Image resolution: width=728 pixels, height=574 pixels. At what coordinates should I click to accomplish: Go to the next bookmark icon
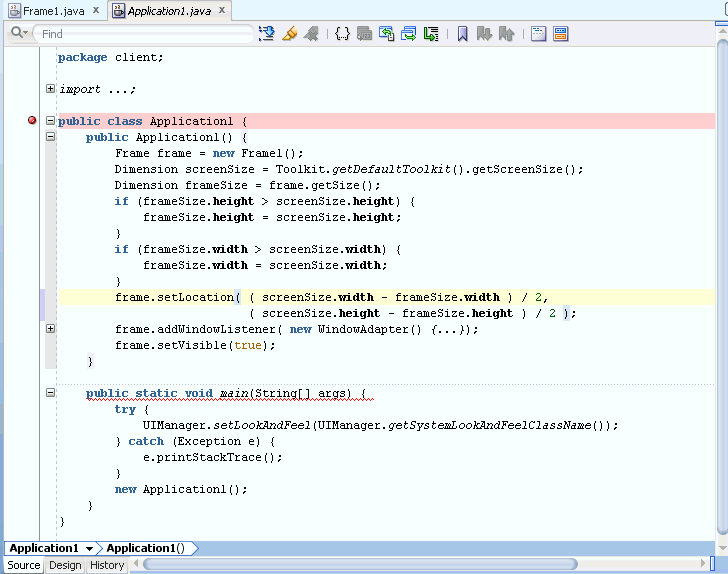(484, 33)
